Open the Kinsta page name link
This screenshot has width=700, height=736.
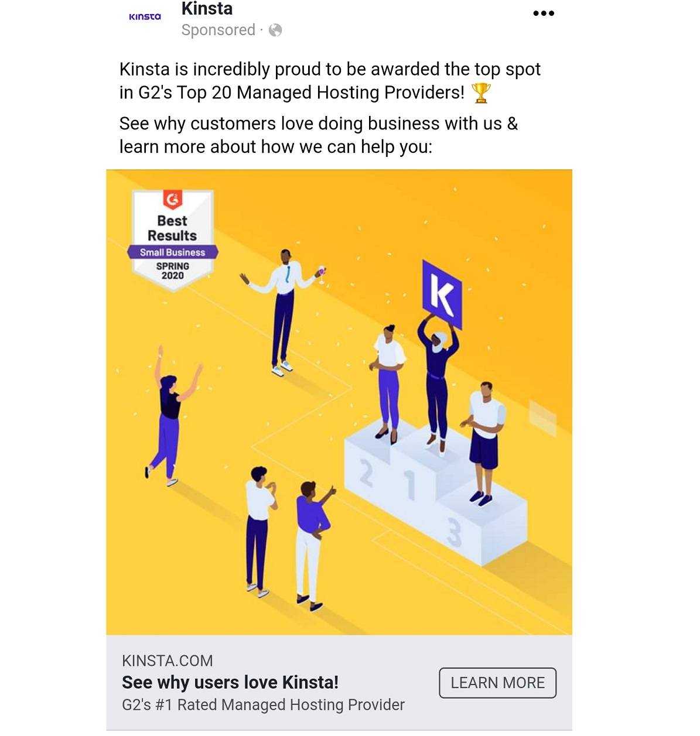point(207,9)
